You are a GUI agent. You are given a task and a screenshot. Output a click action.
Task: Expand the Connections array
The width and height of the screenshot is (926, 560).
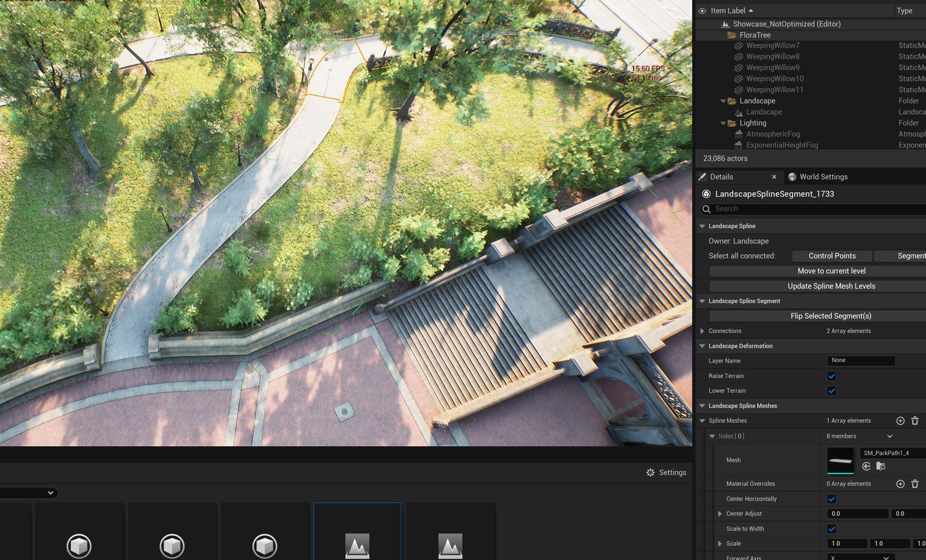[x=702, y=331]
